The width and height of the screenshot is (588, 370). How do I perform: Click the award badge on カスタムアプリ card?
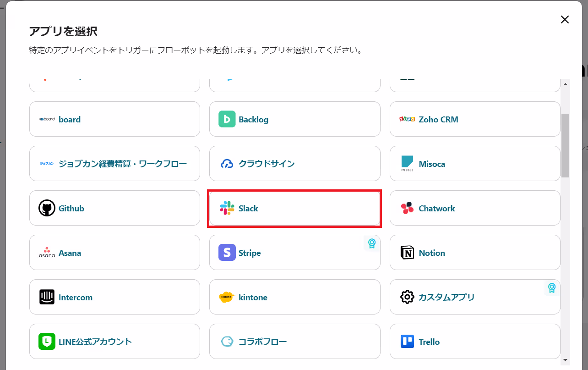pyautogui.click(x=552, y=288)
